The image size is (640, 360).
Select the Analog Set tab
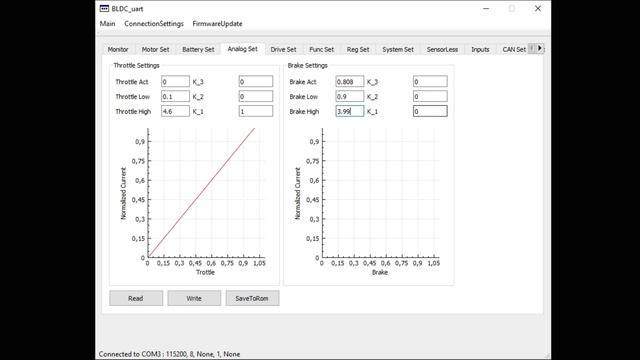[242, 49]
